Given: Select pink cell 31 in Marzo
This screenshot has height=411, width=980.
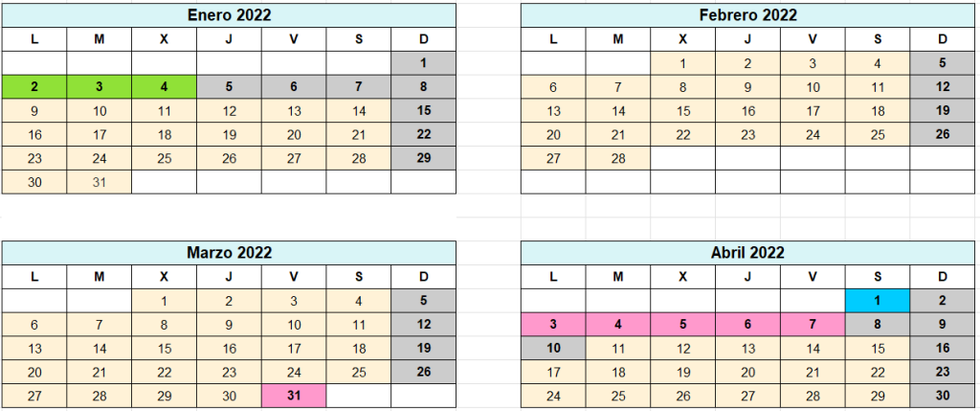Looking at the screenshot, I should coord(294,396).
